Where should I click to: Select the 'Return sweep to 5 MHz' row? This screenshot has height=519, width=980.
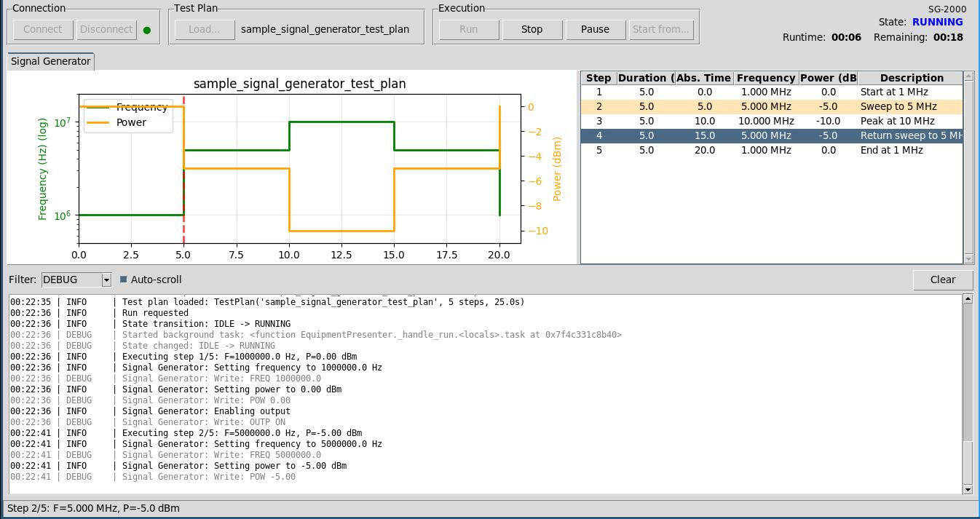tap(772, 135)
